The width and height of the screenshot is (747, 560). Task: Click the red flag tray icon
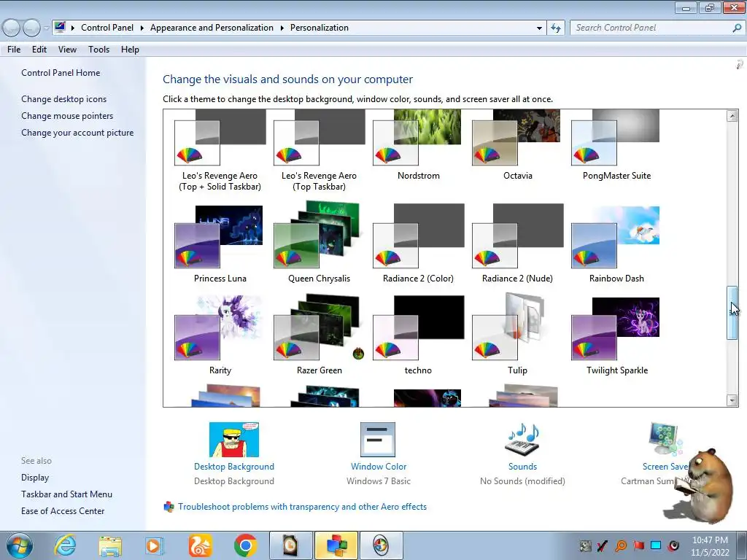638,545
